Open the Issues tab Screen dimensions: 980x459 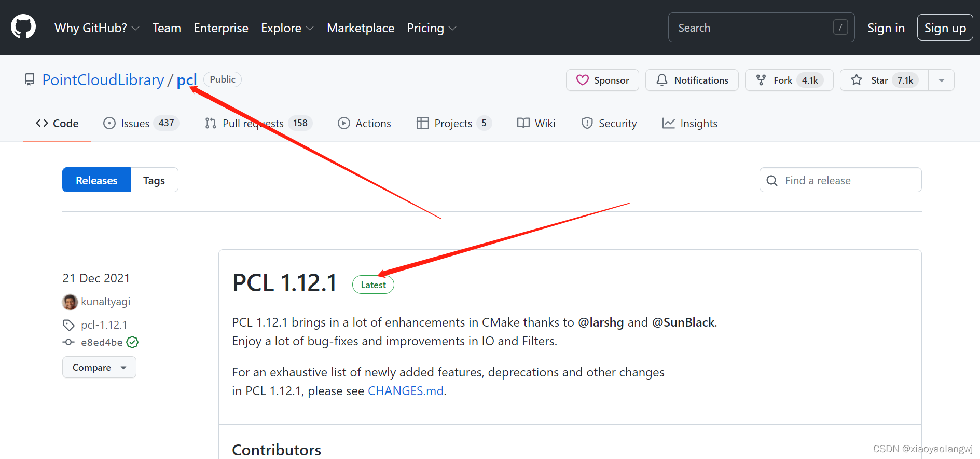141,123
